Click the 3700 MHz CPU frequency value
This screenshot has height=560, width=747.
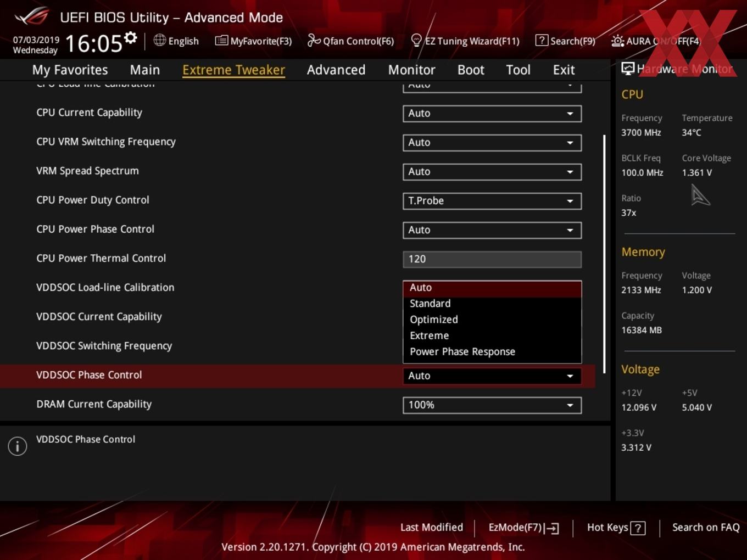[641, 133]
